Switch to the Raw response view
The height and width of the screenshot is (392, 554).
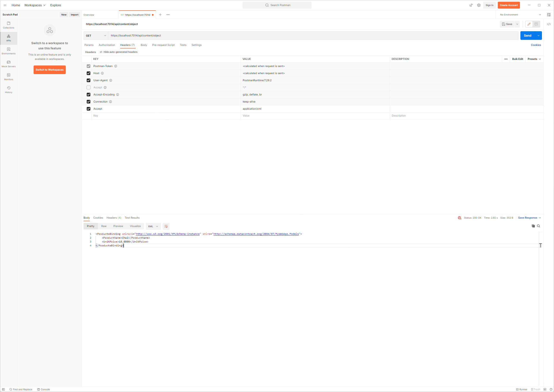point(104,226)
